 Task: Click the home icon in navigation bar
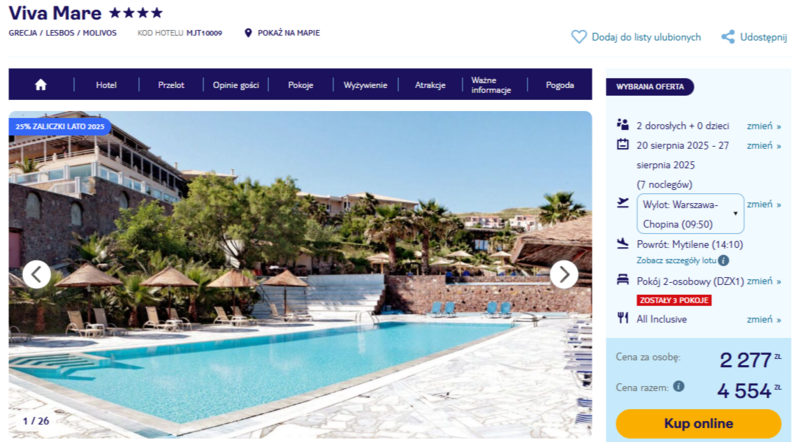[x=41, y=85]
